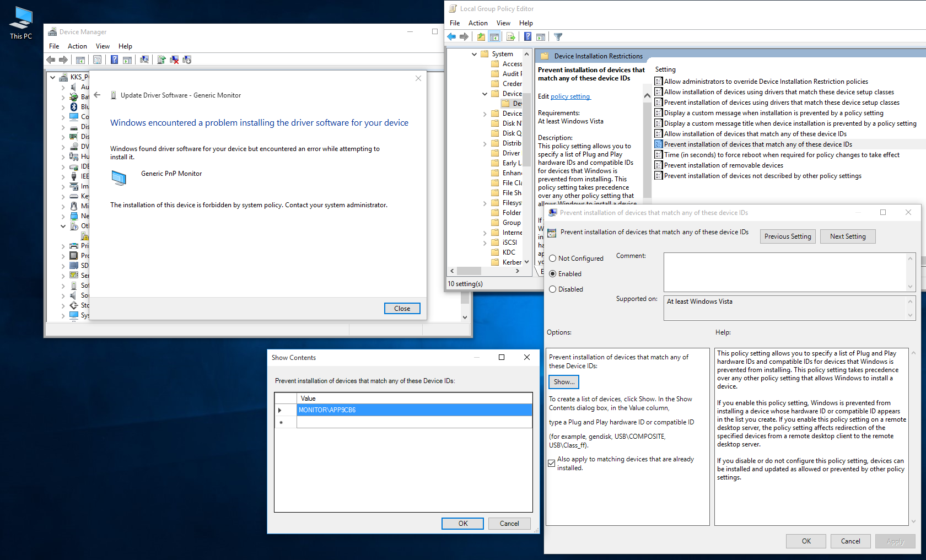
Task: Expand iSCSI folder in policy tree
Action: [484, 243]
